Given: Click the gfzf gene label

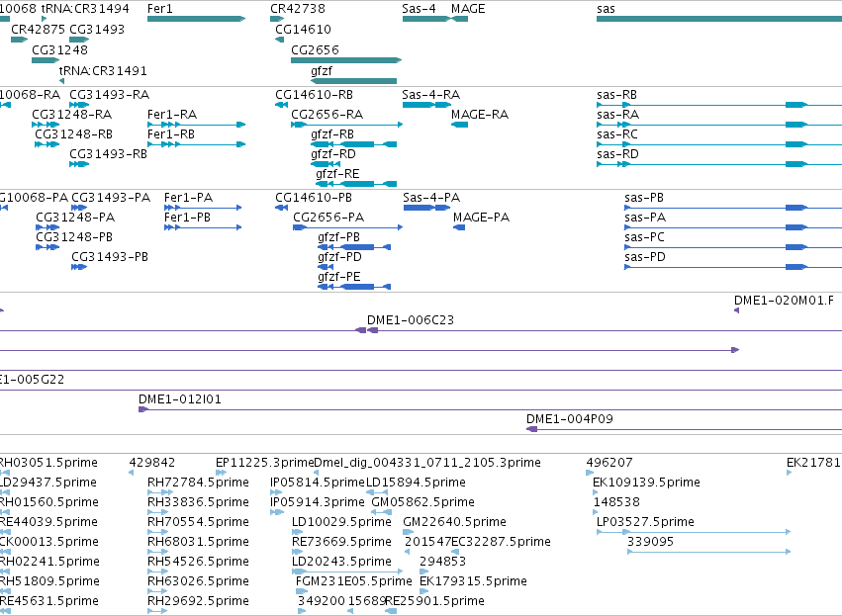Looking at the screenshot, I should (322, 71).
